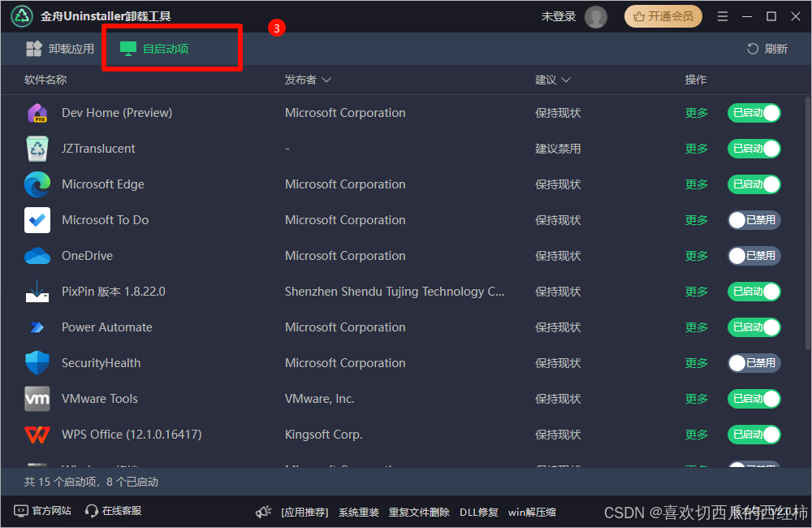Viewport: 812px width, 528px height.
Task: Click the user avatar icon
Action: (595, 16)
